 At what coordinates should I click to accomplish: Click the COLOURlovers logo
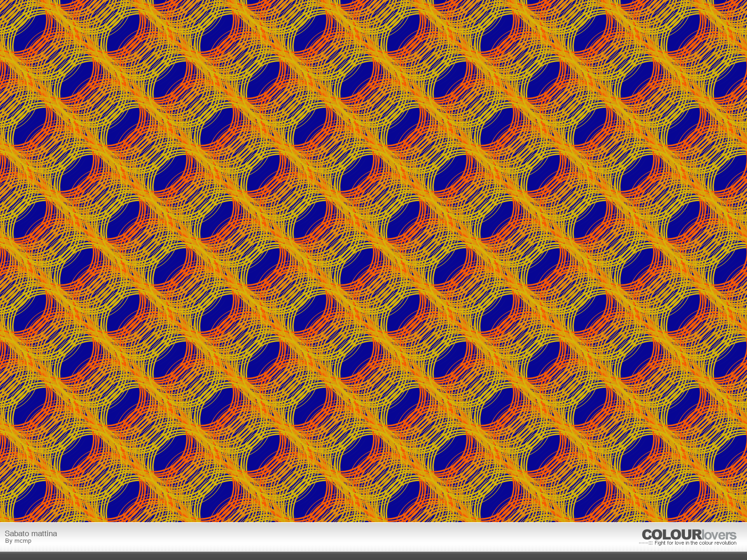(689, 535)
